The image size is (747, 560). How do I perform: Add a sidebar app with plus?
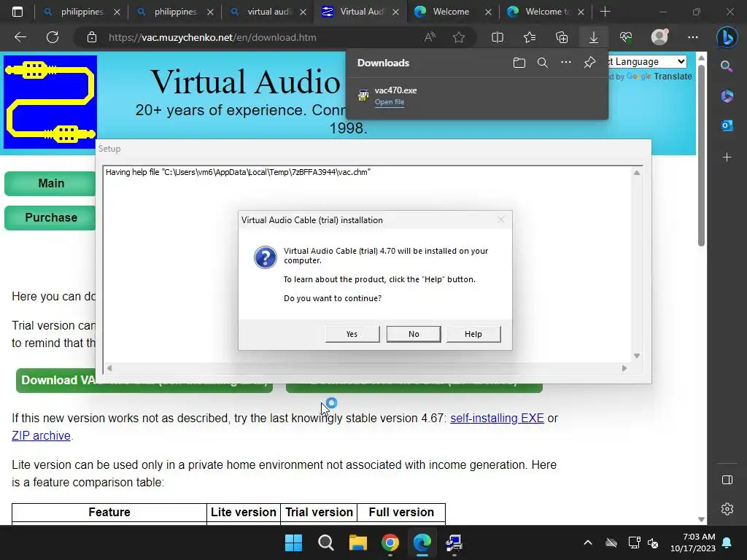click(x=727, y=157)
